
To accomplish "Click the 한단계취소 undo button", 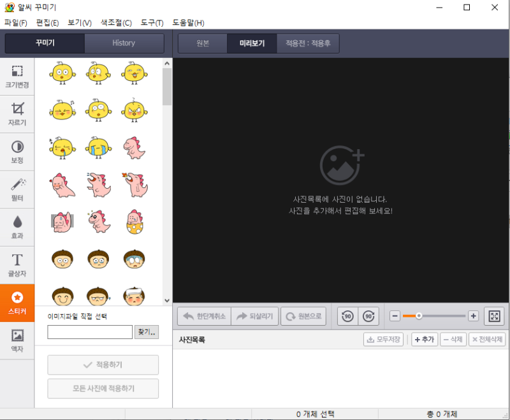I will click(204, 316).
